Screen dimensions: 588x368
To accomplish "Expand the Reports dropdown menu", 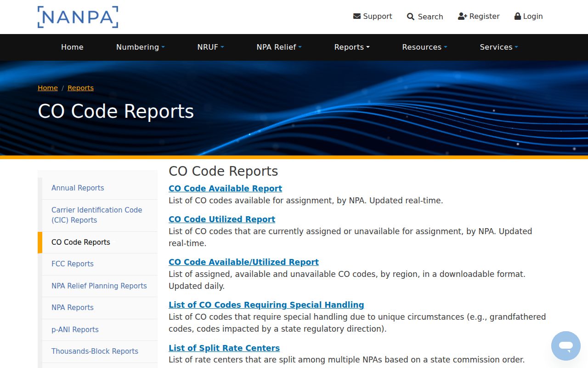I will pyautogui.click(x=352, y=47).
